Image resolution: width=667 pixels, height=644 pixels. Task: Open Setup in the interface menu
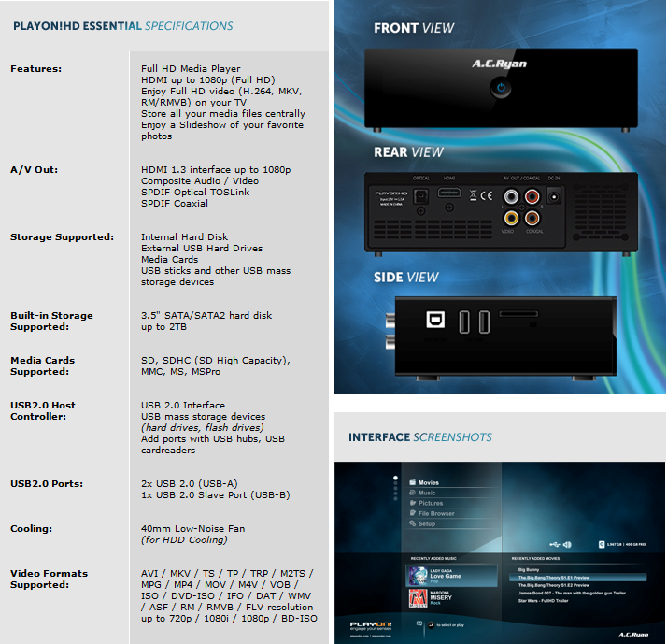click(427, 524)
